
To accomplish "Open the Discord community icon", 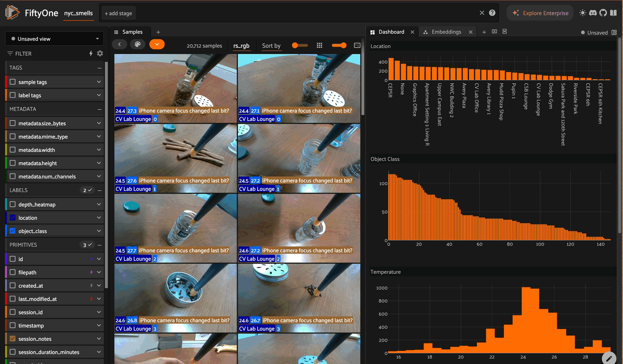I will click(593, 13).
